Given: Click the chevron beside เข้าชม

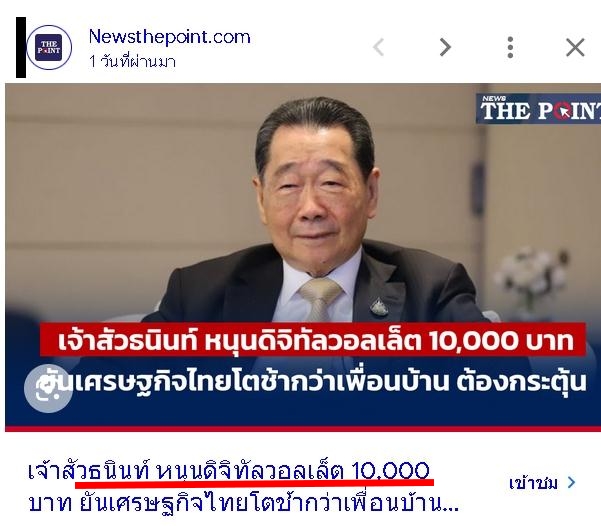Looking at the screenshot, I should (571, 483).
